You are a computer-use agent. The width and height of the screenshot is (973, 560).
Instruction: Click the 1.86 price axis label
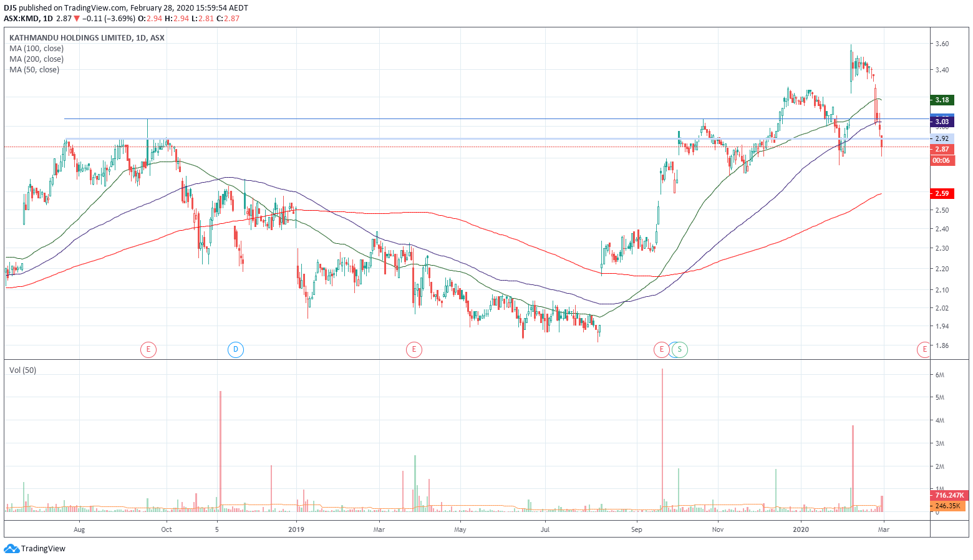942,345
